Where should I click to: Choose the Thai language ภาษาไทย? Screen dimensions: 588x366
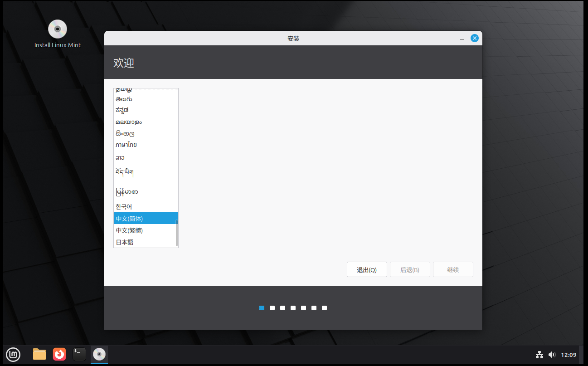click(x=126, y=145)
